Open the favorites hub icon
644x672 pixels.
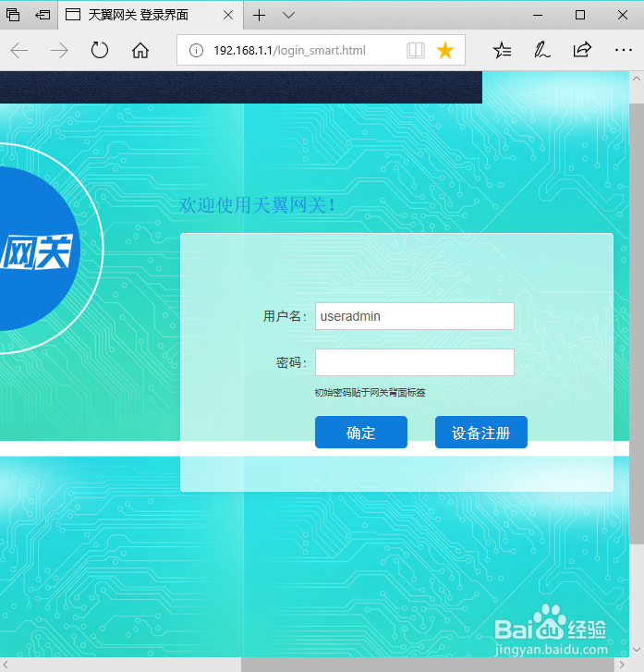(x=502, y=50)
